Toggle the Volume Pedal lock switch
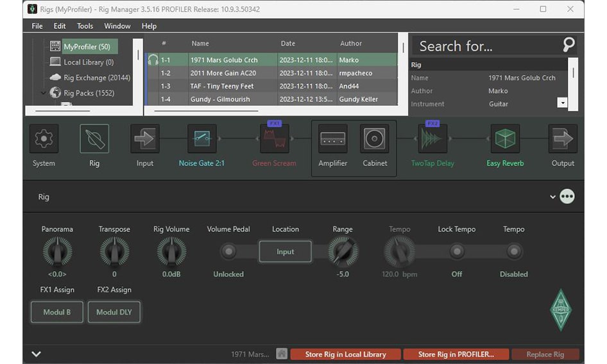 228,252
